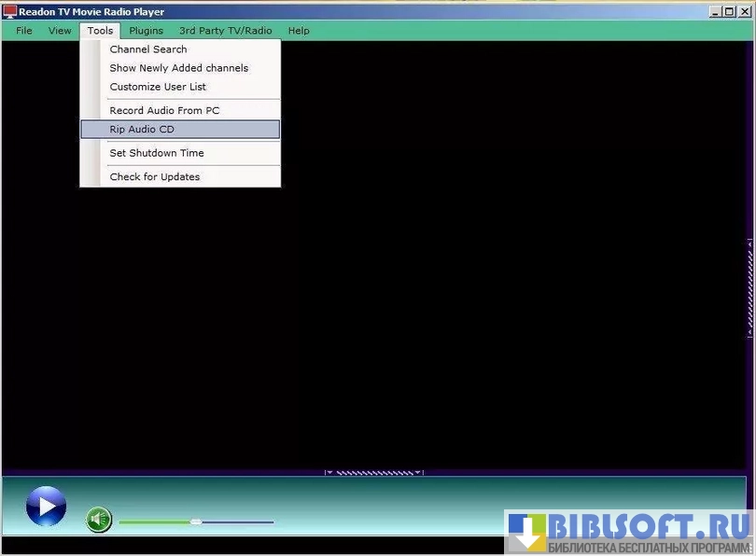Select Set Shutdown Time entry
756x556 pixels.
click(x=157, y=153)
